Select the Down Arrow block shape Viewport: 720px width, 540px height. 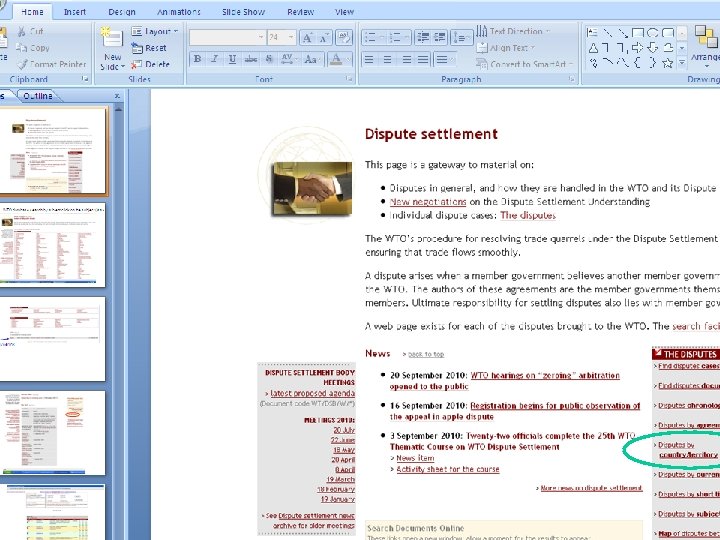pos(652,47)
